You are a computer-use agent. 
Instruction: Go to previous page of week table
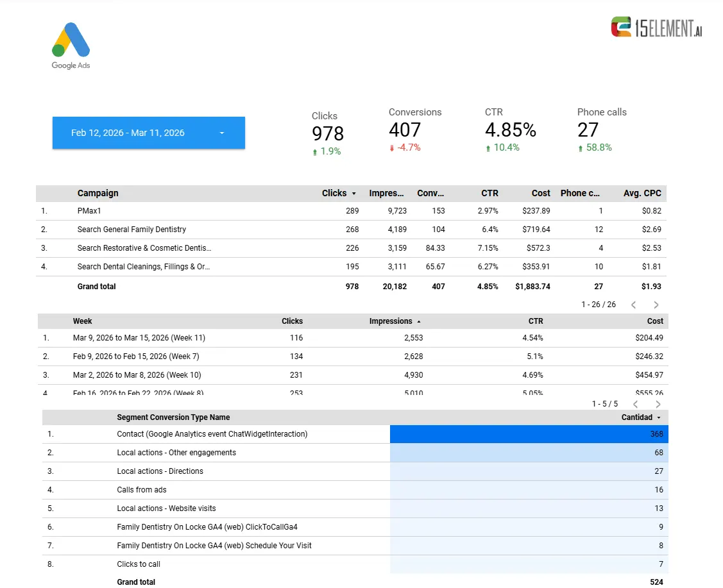coord(635,404)
